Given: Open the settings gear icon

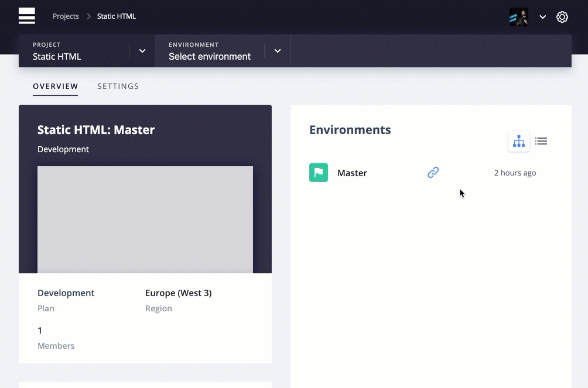Looking at the screenshot, I should (x=562, y=17).
